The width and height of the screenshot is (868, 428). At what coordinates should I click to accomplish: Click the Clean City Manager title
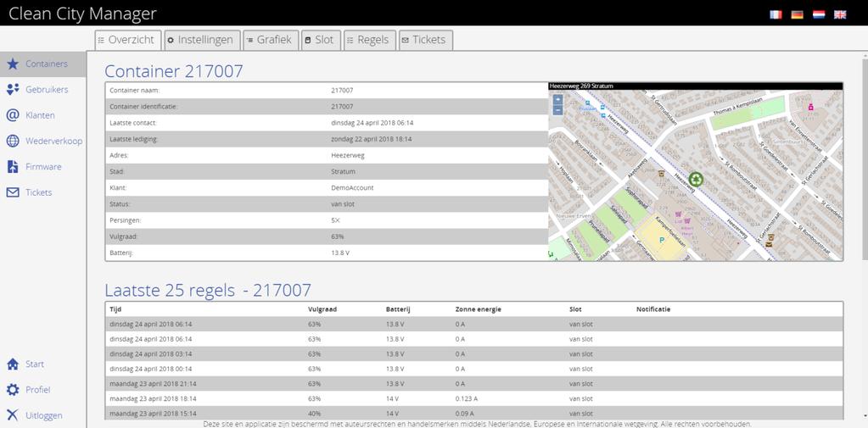[82, 14]
